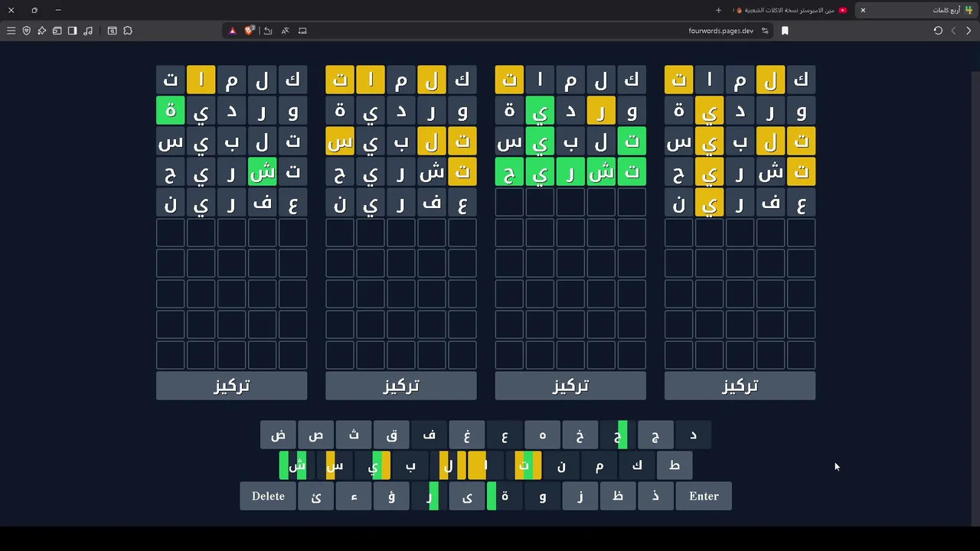Tap the ف key on the on-screen keyboard

[x=429, y=435]
